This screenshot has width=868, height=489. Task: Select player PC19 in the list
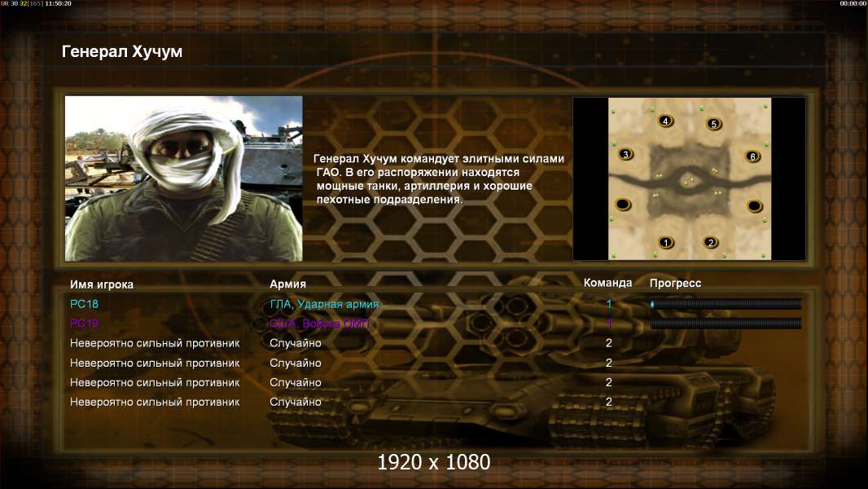coord(84,323)
